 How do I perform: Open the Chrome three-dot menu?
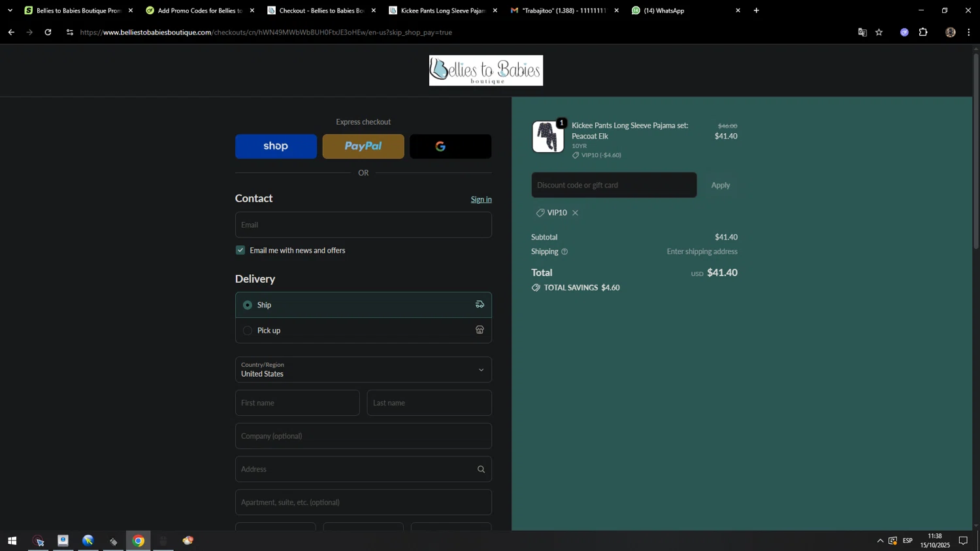coord(969,32)
